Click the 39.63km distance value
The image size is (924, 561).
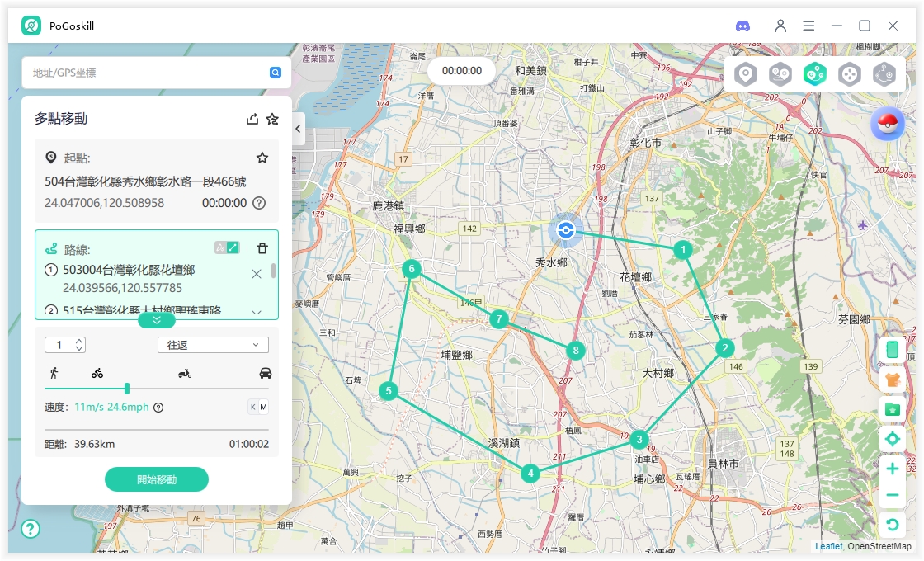pyautogui.click(x=94, y=444)
